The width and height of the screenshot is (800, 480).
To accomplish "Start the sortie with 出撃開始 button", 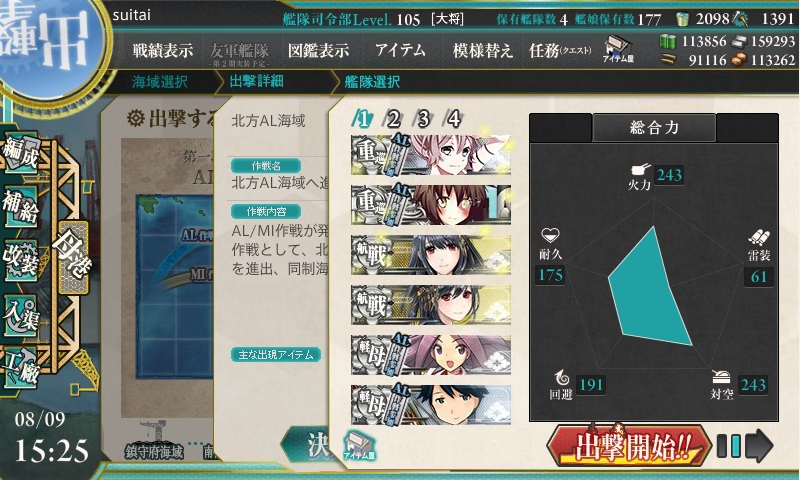I will click(x=630, y=447).
